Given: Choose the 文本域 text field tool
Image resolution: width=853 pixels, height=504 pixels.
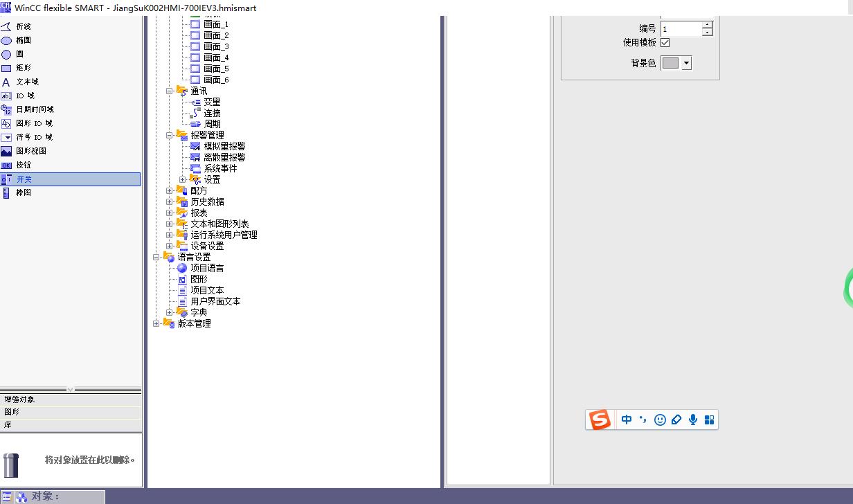Looking at the screenshot, I should 27,82.
